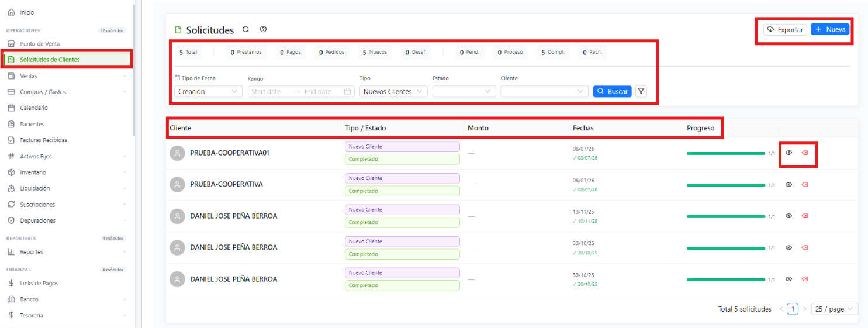
Task: Click the End date input
Action: click(x=321, y=91)
